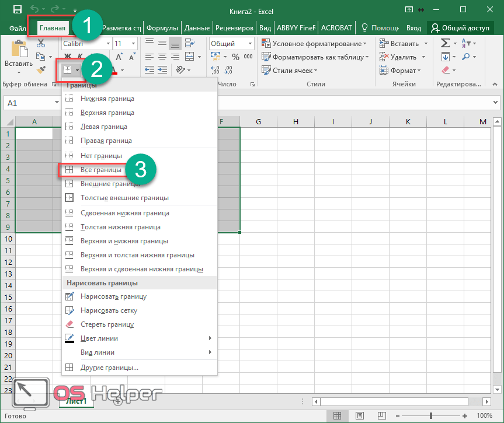Click the Format Painter brush icon
504x423 pixels.
click(x=41, y=70)
